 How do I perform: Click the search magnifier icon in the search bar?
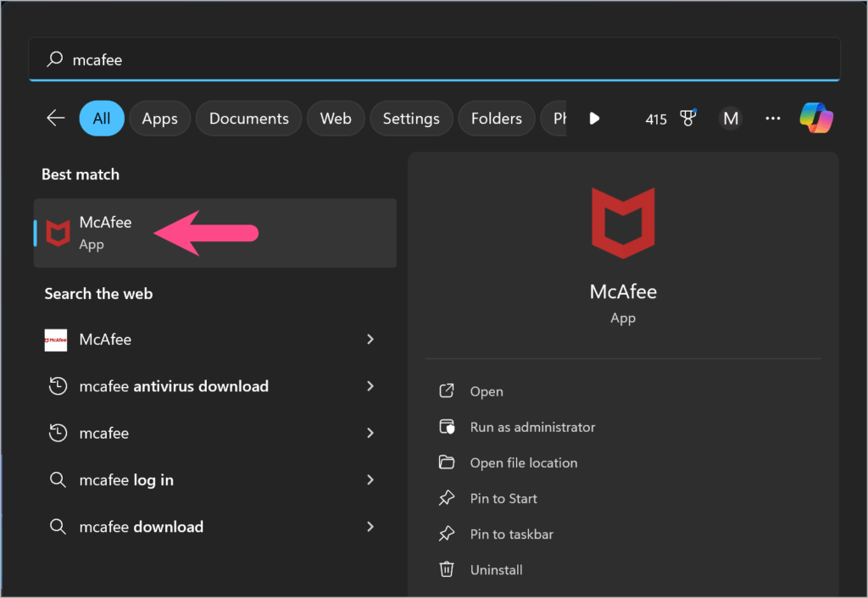tap(55, 59)
